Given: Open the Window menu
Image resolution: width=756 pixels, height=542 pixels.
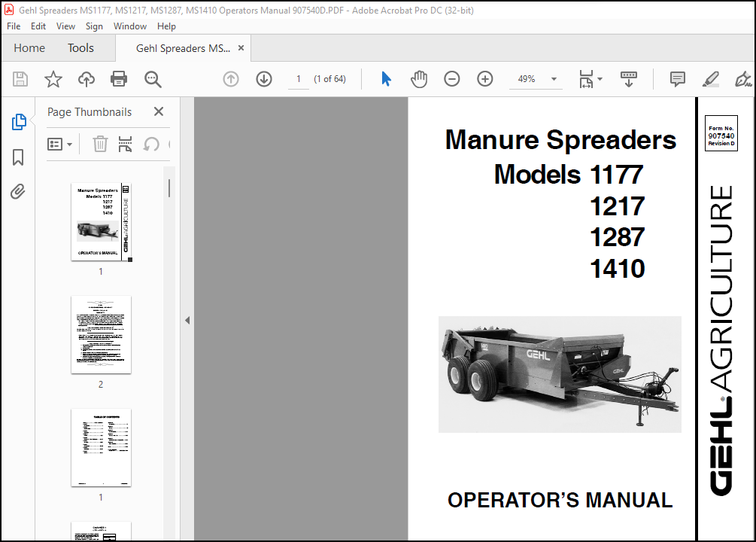Looking at the screenshot, I should pos(129,26).
